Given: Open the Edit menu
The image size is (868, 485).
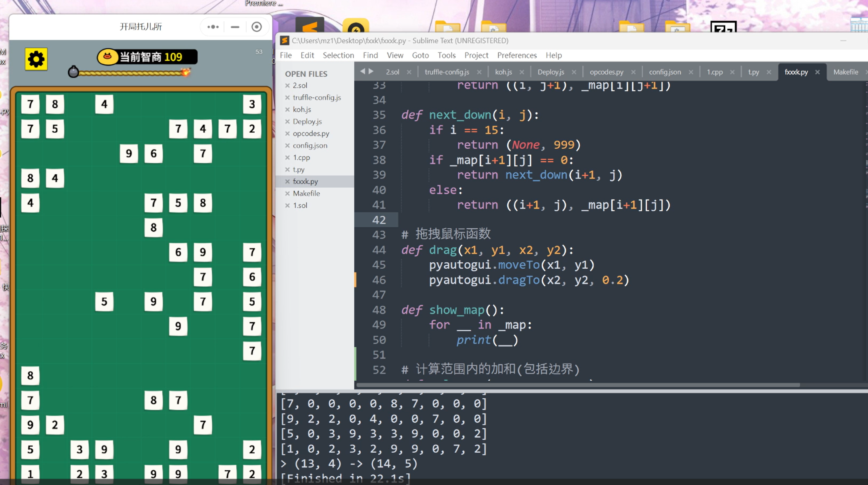Looking at the screenshot, I should pos(307,55).
